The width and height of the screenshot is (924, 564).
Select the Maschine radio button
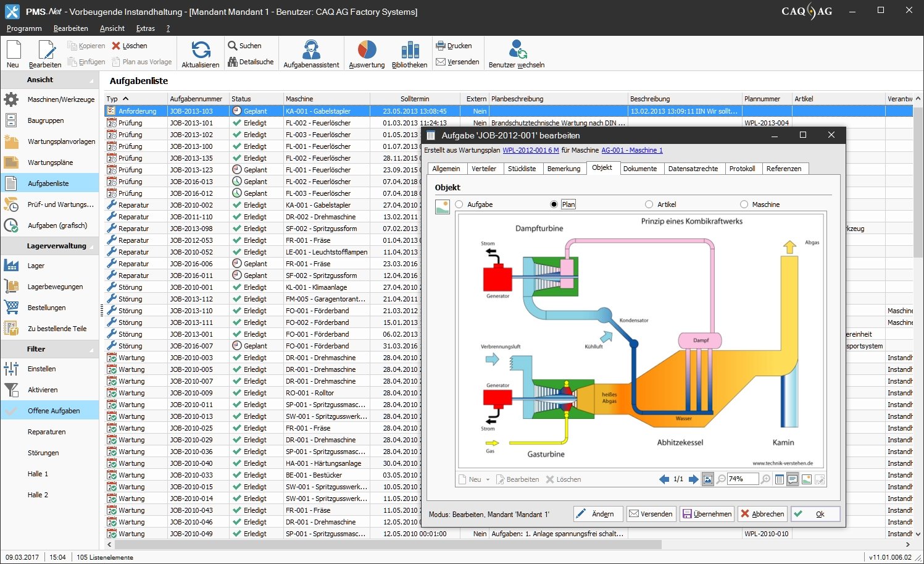coord(744,204)
